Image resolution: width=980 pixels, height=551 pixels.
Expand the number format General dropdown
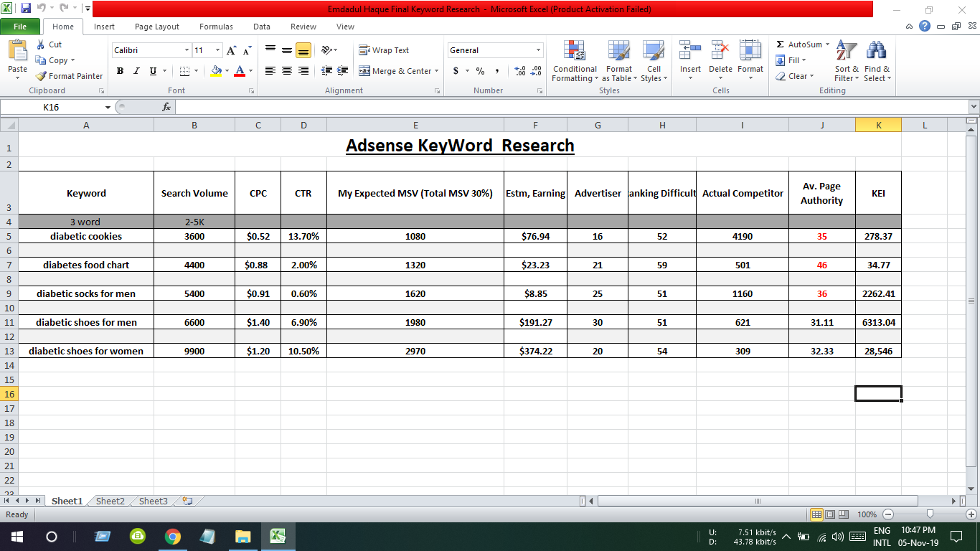[538, 50]
